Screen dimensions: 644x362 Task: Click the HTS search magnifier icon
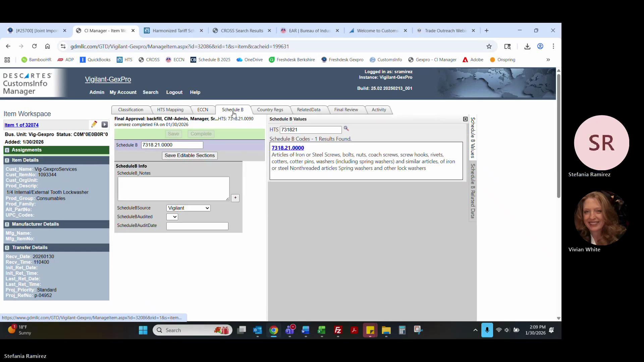[346, 129]
